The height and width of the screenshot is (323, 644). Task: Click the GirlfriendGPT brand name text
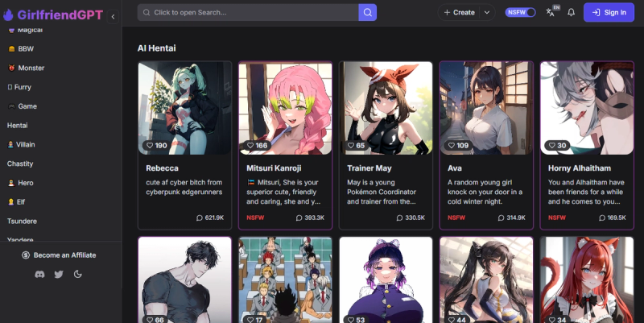(x=60, y=14)
